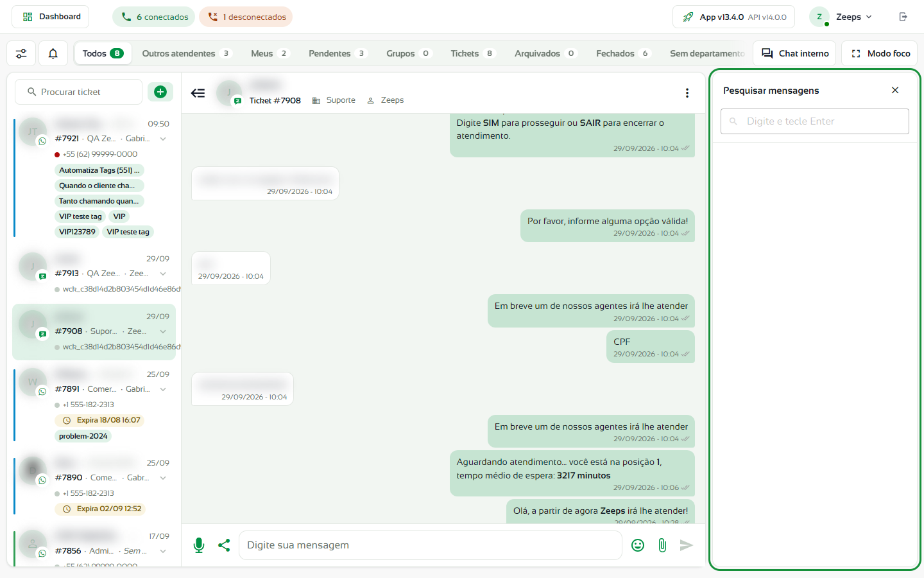This screenshot has height=578, width=924.
Task: Close the Pesquisar mensagens panel
Action: 895,91
